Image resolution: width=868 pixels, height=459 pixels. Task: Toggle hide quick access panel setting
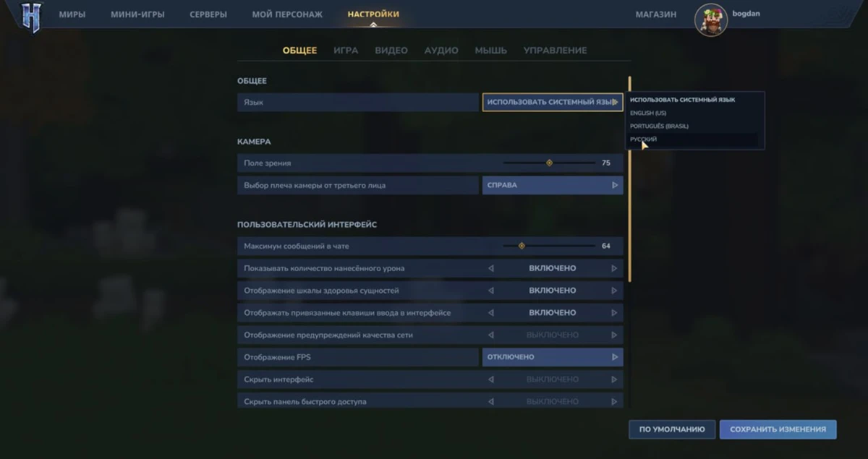[x=552, y=401]
